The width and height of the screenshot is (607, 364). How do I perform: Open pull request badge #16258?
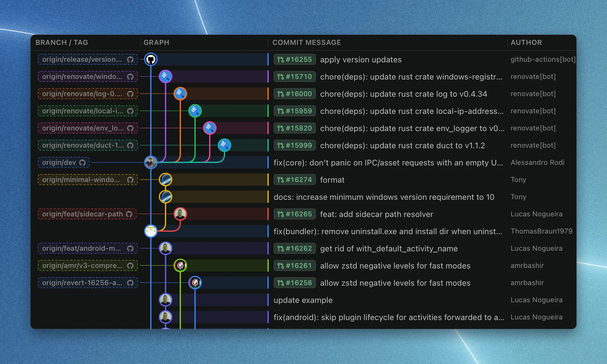point(294,283)
